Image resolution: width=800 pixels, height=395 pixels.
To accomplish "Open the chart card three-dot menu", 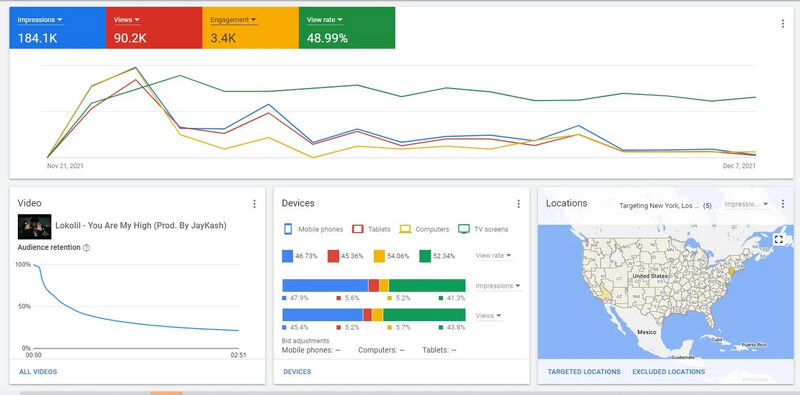I will 783,23.
